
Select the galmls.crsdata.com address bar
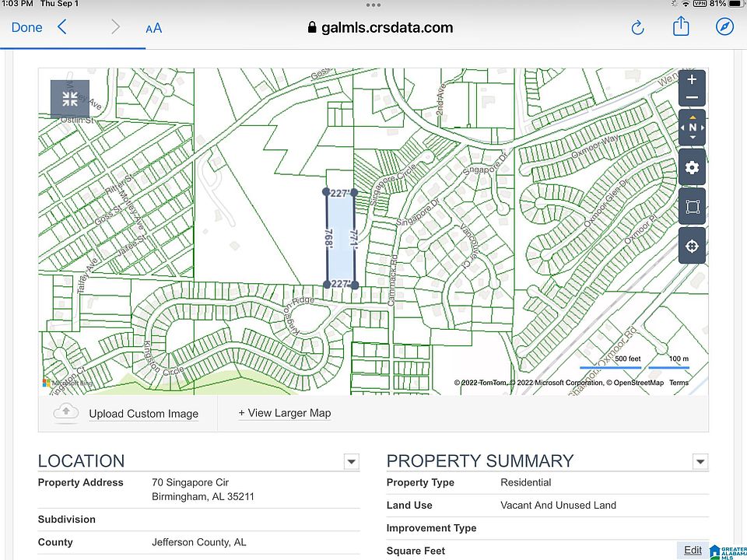[386, 26]
